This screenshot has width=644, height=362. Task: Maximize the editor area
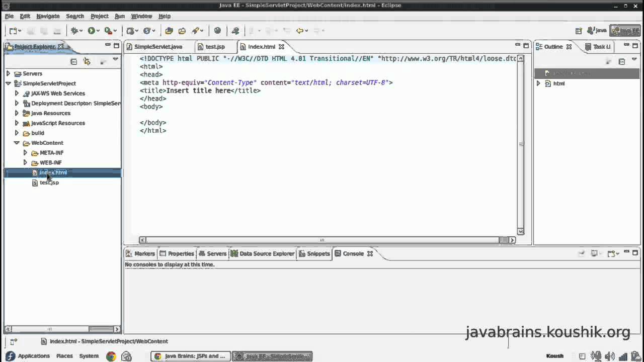pos(526,46)
